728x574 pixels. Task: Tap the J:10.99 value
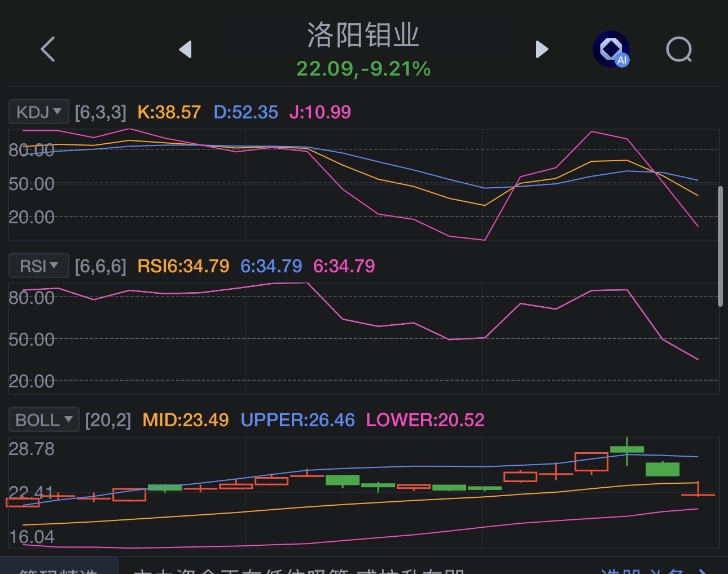tap(320, 112)
